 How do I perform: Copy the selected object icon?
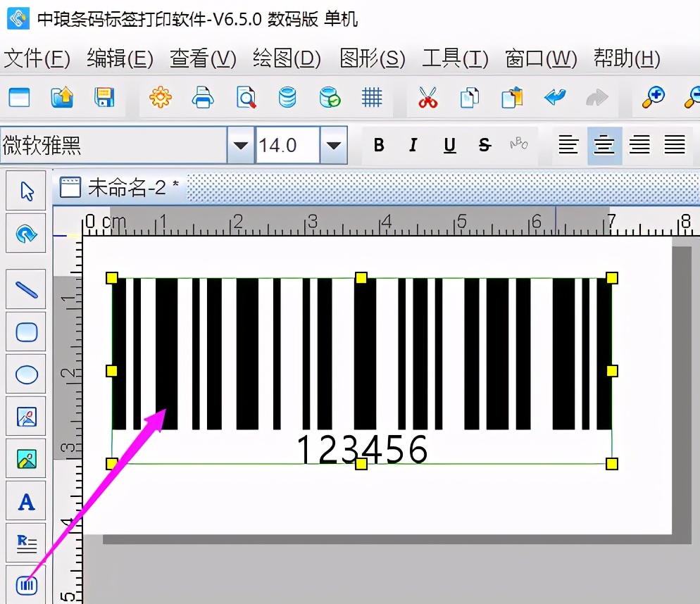point(470,97)
